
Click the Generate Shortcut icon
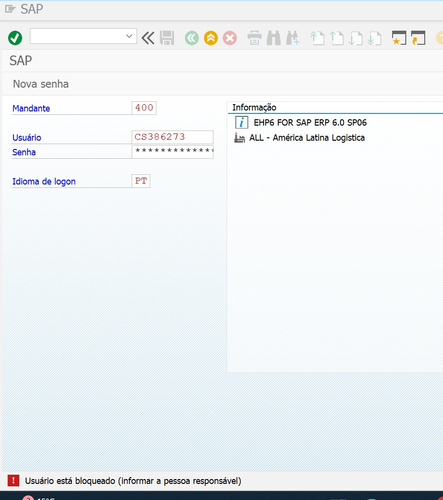coord(418,38)
